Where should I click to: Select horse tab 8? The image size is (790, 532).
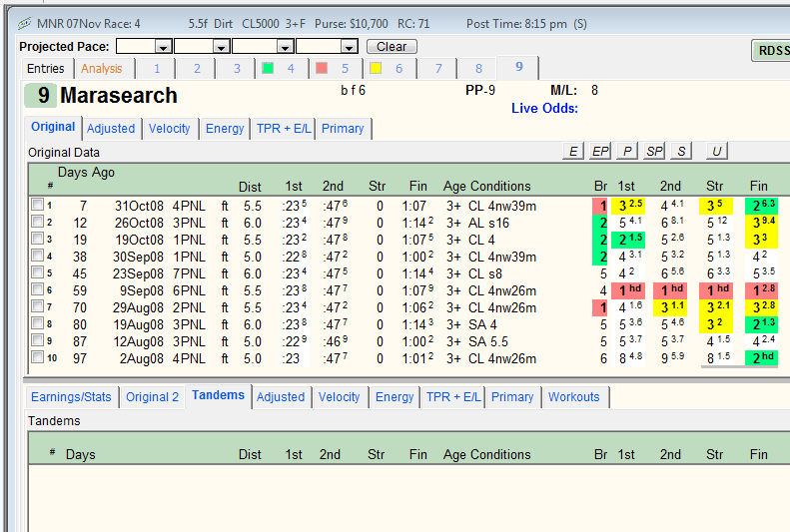[x=478, y=69]
